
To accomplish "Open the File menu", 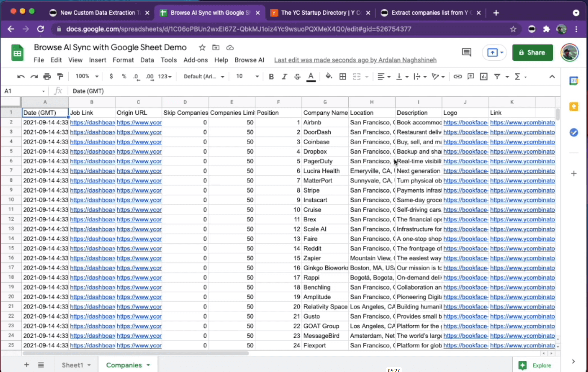I will pyautogui.click(x=39, y=60).
